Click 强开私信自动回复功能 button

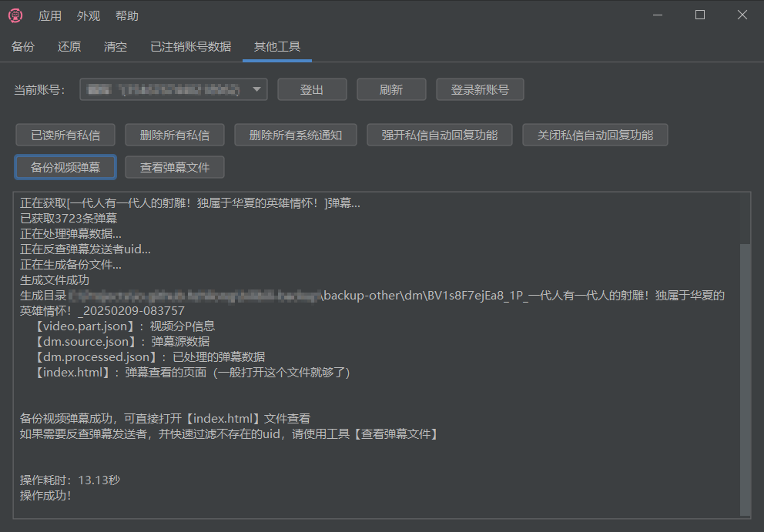440,135
